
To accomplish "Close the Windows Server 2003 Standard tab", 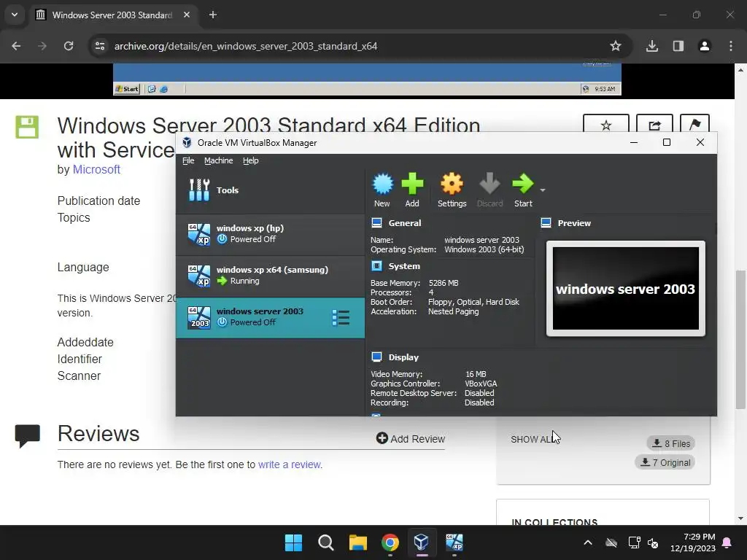I will tap(187, 15).
